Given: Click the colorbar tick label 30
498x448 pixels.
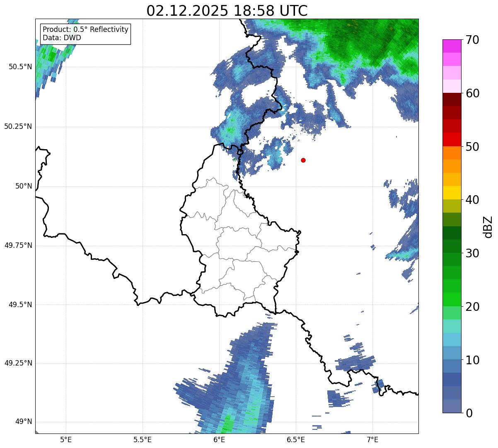Looking at the screenshot, I should 472,253.
